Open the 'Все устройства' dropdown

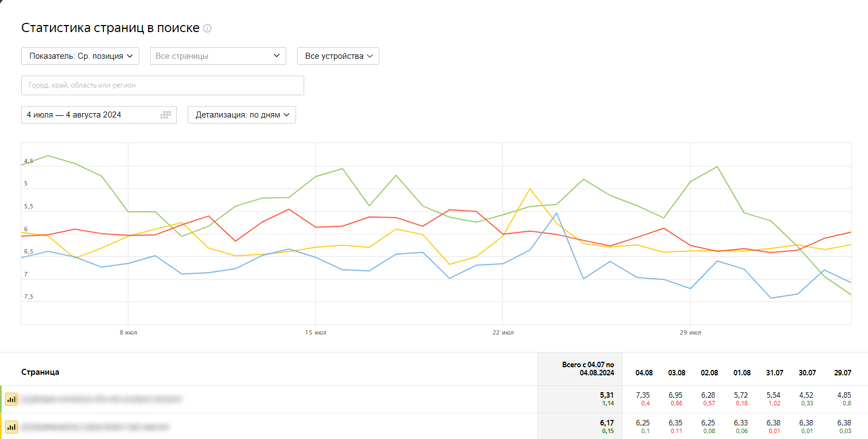(338, 56)
